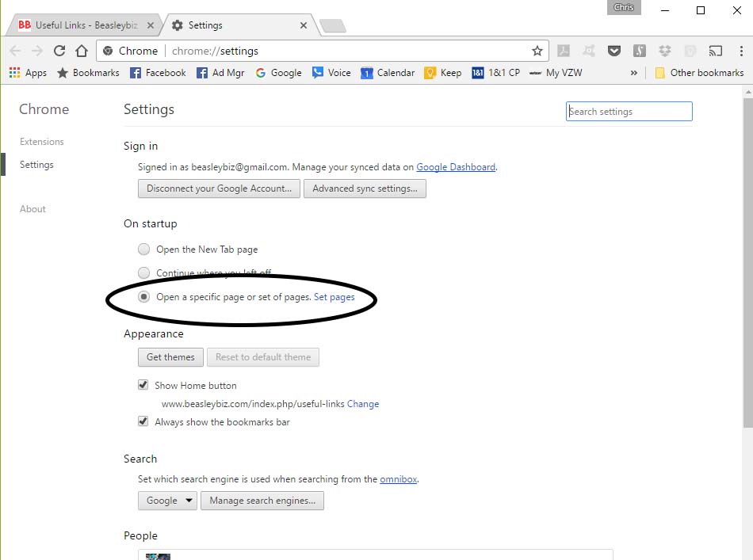753x560 pixels.
Task: Open the Pocket extension icon
Action: pyautogui.click(x=614, y=50)
